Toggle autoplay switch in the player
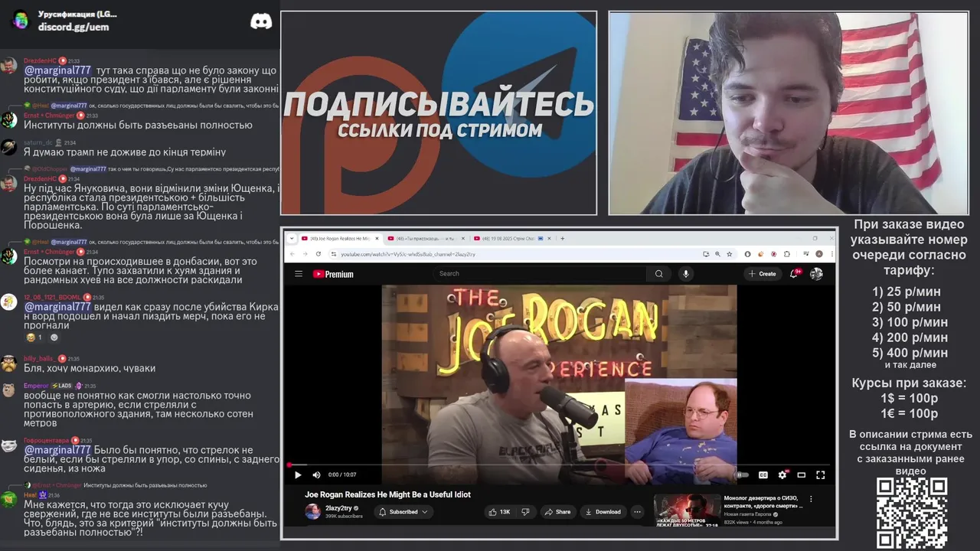980x551 pixels. [x=742, y=474]
